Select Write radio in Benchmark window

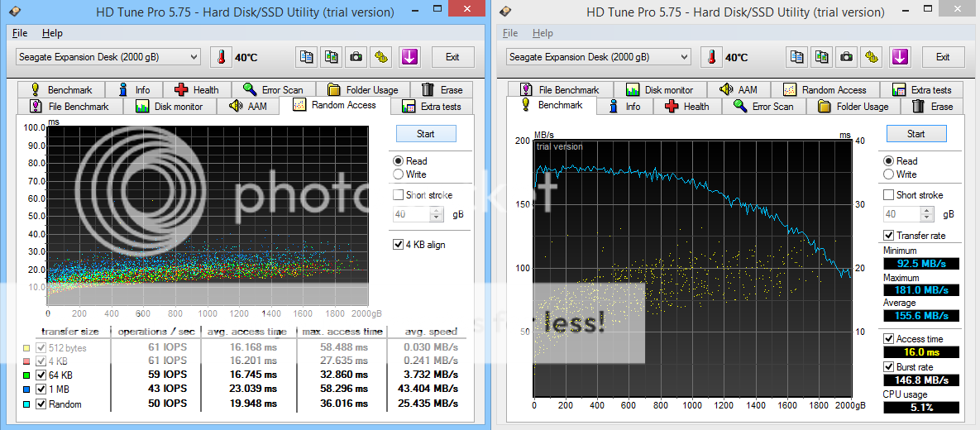888,174
